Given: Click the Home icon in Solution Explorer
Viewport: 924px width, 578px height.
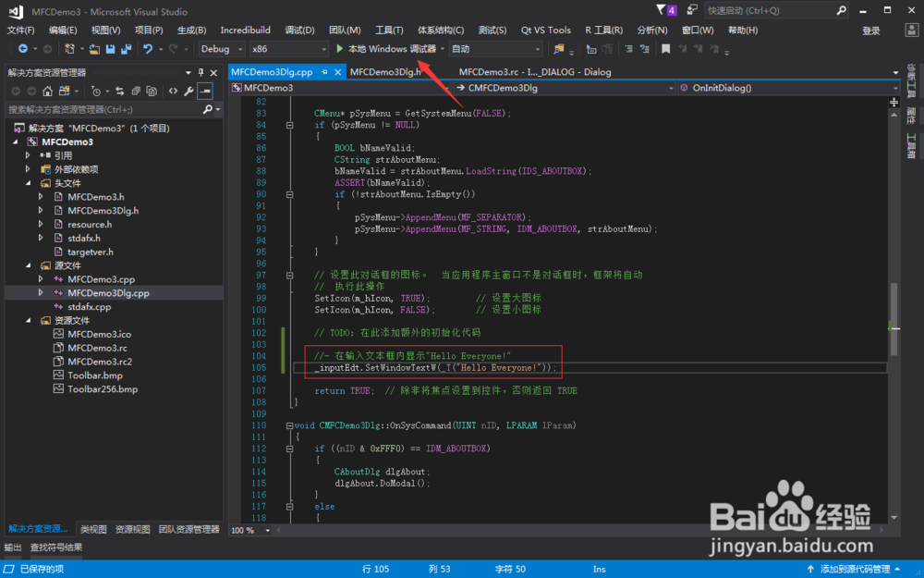Looking at the screenshot, I should [x=48, y=91].
